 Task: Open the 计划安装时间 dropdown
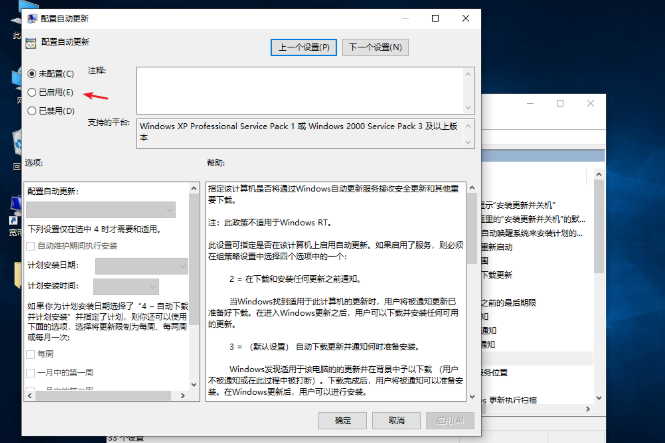pyautogui.click(x=126, y=287)
